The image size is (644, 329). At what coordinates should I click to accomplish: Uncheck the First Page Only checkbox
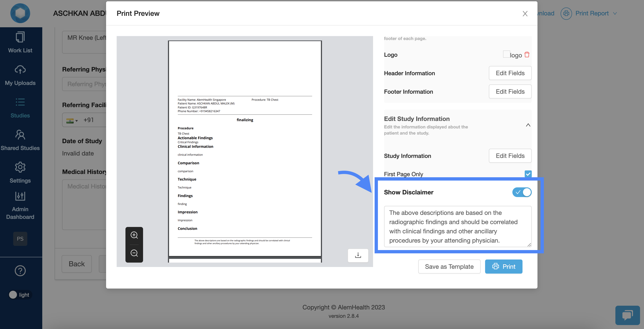[x=528, y=174]
